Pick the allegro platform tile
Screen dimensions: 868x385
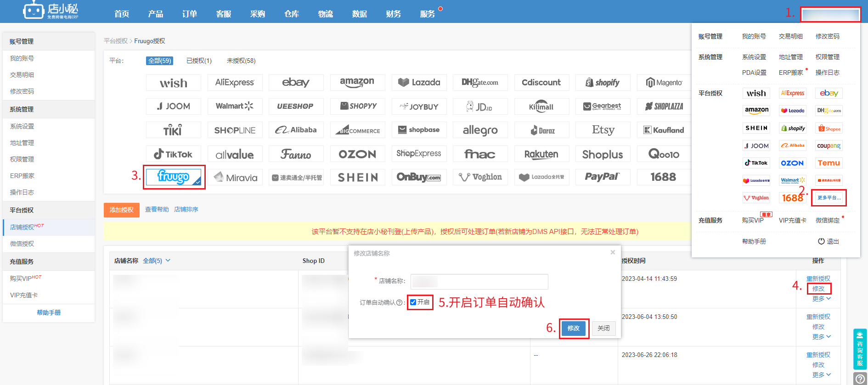click(x=480, y=130)
